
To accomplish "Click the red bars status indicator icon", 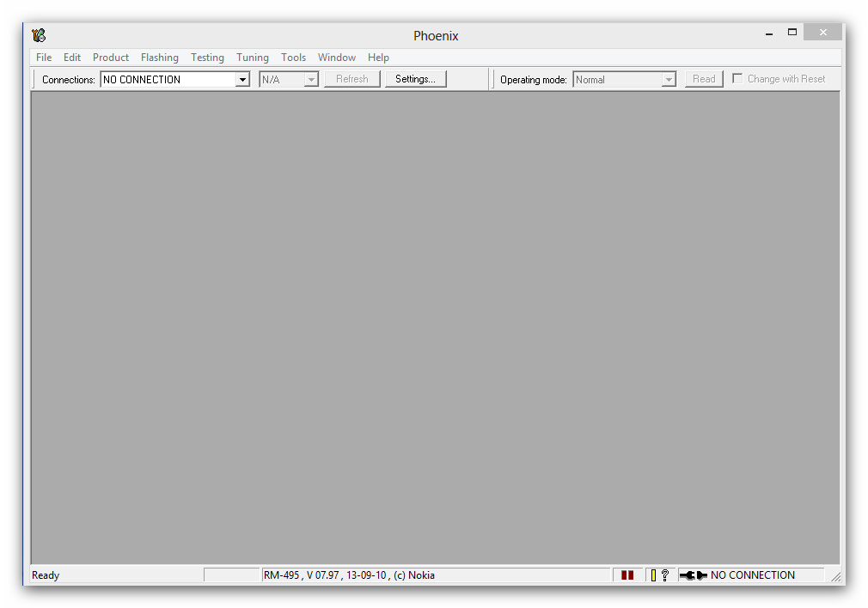I will 627,575.
